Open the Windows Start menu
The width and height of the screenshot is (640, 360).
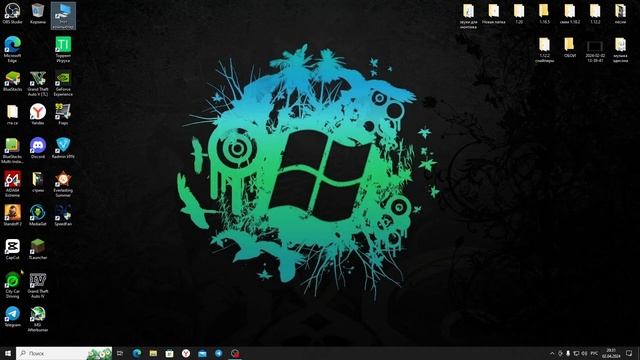pos(8,353)
